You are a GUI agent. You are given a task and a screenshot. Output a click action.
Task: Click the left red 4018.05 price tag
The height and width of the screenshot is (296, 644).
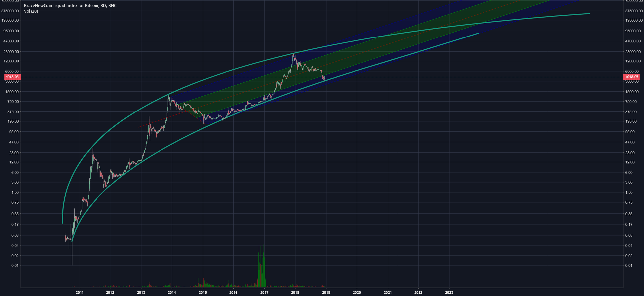pyautogui.click(x=12, y=77)
